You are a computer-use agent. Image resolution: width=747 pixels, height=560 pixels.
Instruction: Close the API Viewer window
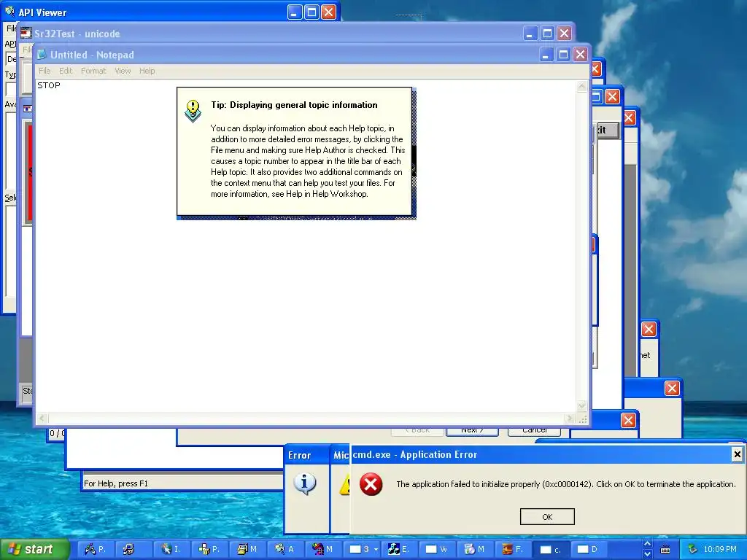pyautogui.click(x=328, y=12)
